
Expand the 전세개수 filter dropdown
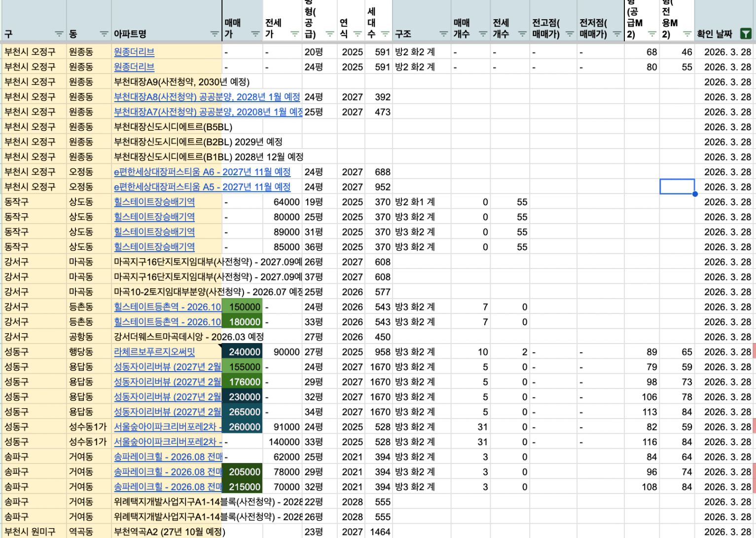522,34
